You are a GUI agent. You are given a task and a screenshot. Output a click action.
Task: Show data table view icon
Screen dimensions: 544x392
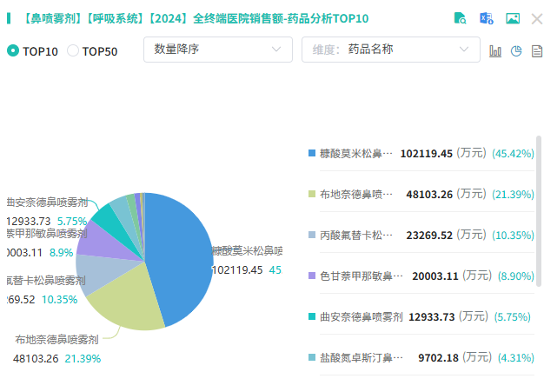click(x=537, y=50)
